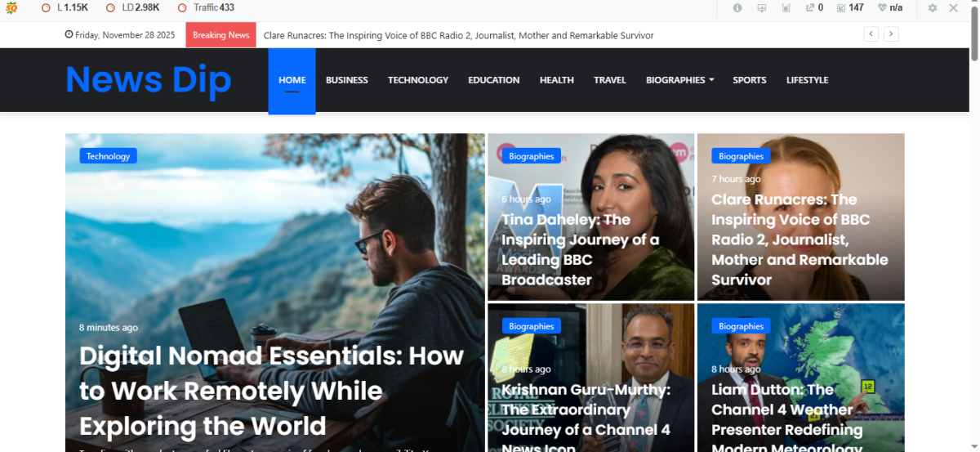Click the News Dip site logo

coord(149,80)
